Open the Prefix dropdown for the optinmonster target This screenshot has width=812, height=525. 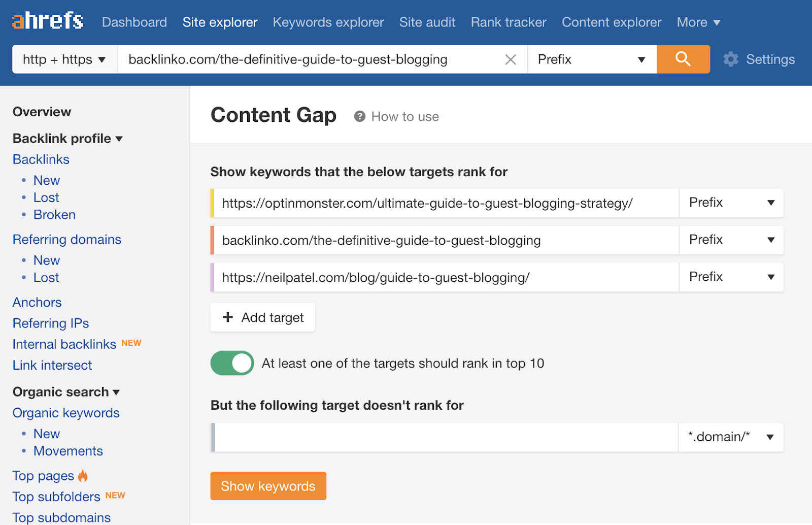[x=731, y=203]
